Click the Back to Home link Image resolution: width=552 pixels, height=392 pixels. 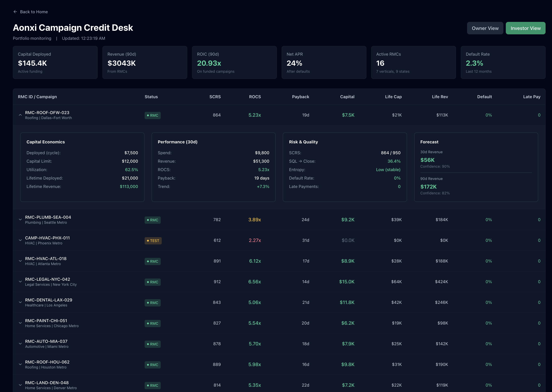34,12
